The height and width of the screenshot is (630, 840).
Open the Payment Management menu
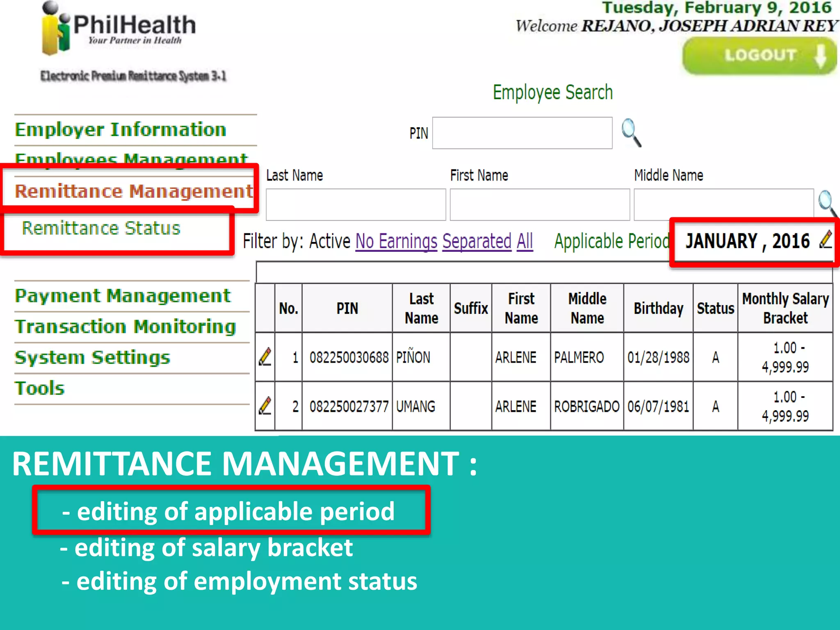click(123, 296)
